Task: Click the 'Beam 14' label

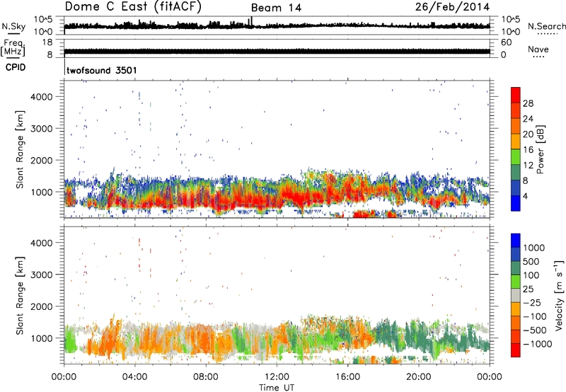Action: (276, 8)
